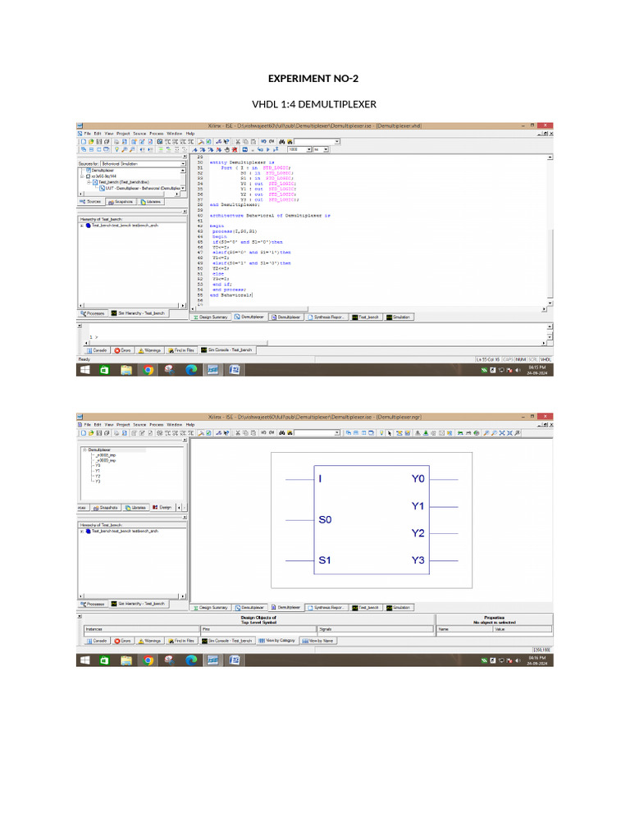Select Errors tab in upper window

click(x=123, y=350)
